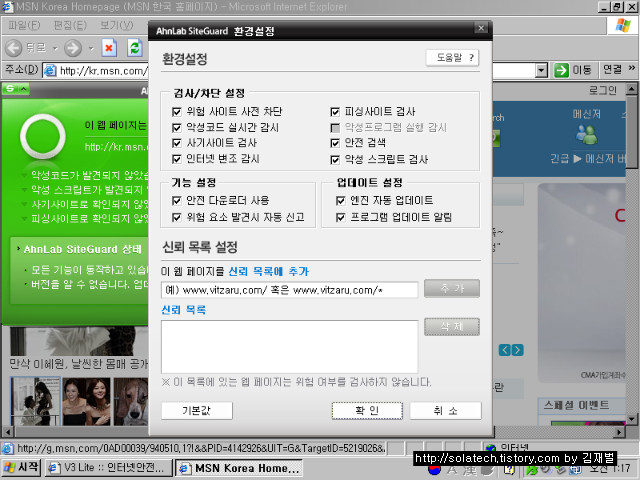Toggle 피싱사이트 검사 checkbox
The height and width of the screenshot is (480, 640).
pyautogui.click(x=335, y=112)
